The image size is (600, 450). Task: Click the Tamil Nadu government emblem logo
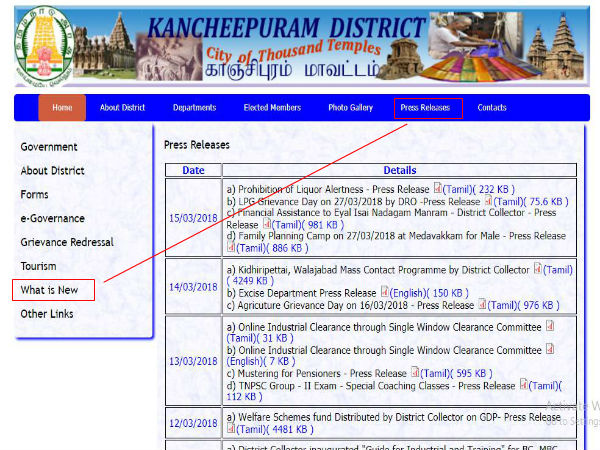click(x=44, y=46)
